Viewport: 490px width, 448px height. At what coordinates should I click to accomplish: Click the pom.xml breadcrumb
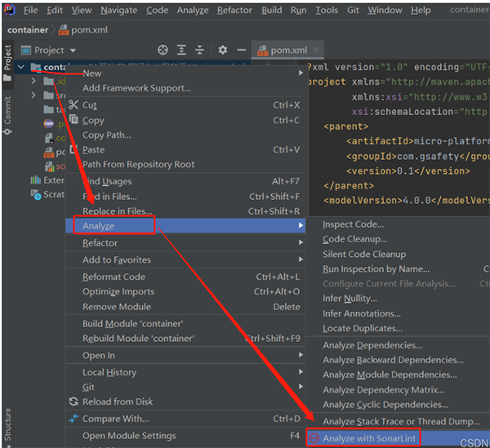click(83, 30)
